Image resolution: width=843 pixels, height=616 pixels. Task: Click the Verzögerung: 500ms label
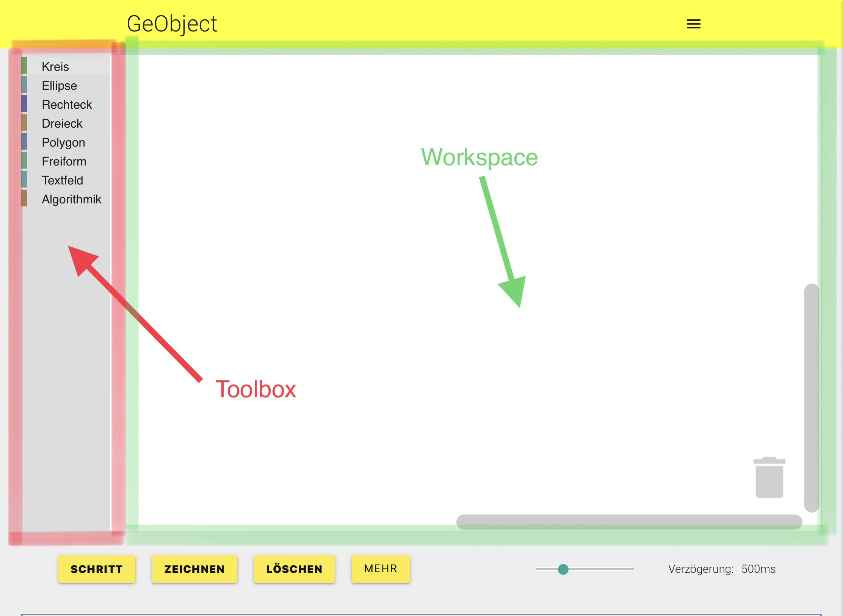point(722,569)
